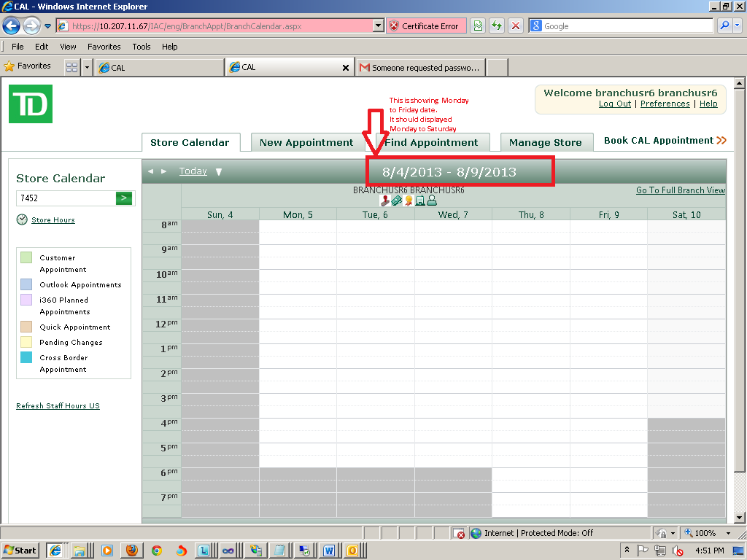The width and height of the screenshot is (747, 560).
Task: Open Lync from the taskbar
Action: [x=204, y=551]
